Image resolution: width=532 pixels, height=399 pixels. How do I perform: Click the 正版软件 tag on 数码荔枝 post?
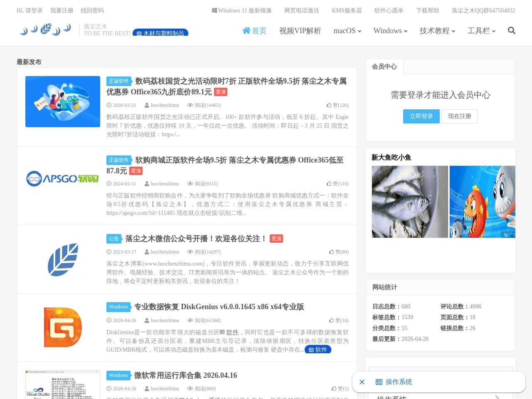pyautogui.click(x=119, y=81)
